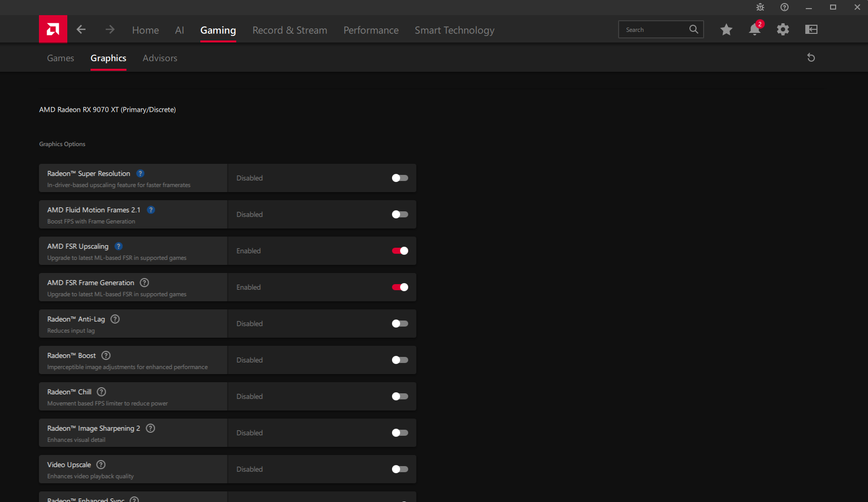The height and width of the screenshot is (502, 868).
Task: Enable Radeon Super Resolution toggle
Action: pos(400,178)
